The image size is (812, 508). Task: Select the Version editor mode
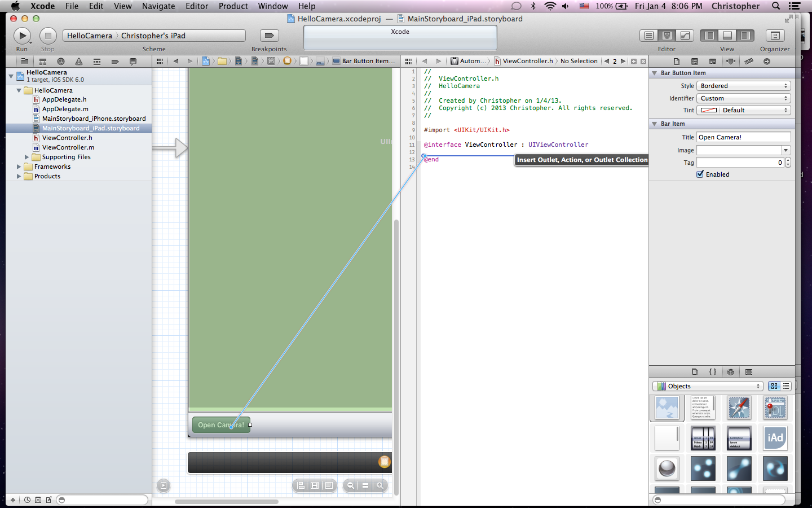(685, 36)
